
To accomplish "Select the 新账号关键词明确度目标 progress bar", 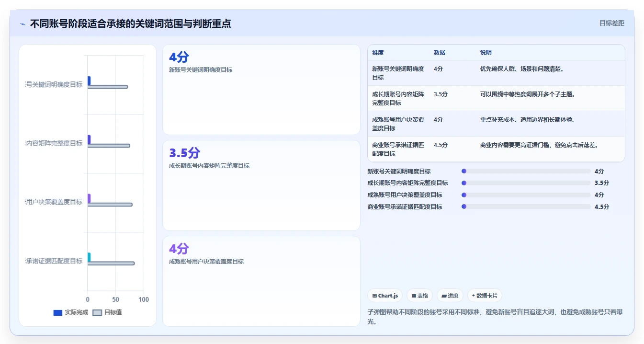I will tap(526, 171).
